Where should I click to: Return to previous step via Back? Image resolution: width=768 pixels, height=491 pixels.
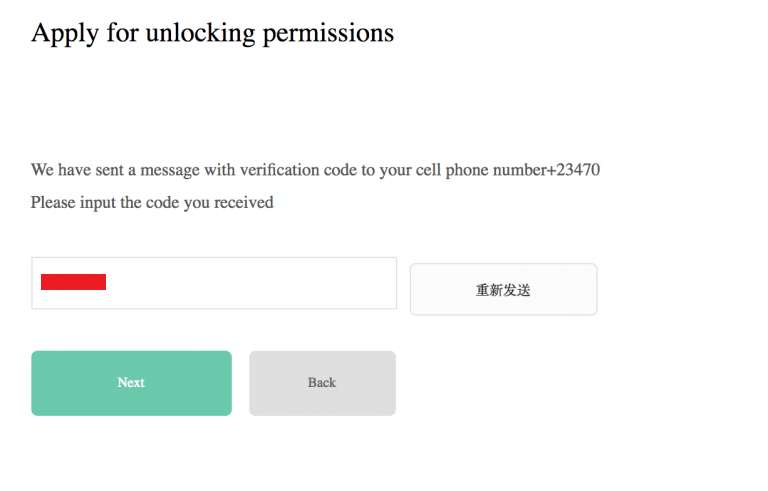[x=322, y=383]
